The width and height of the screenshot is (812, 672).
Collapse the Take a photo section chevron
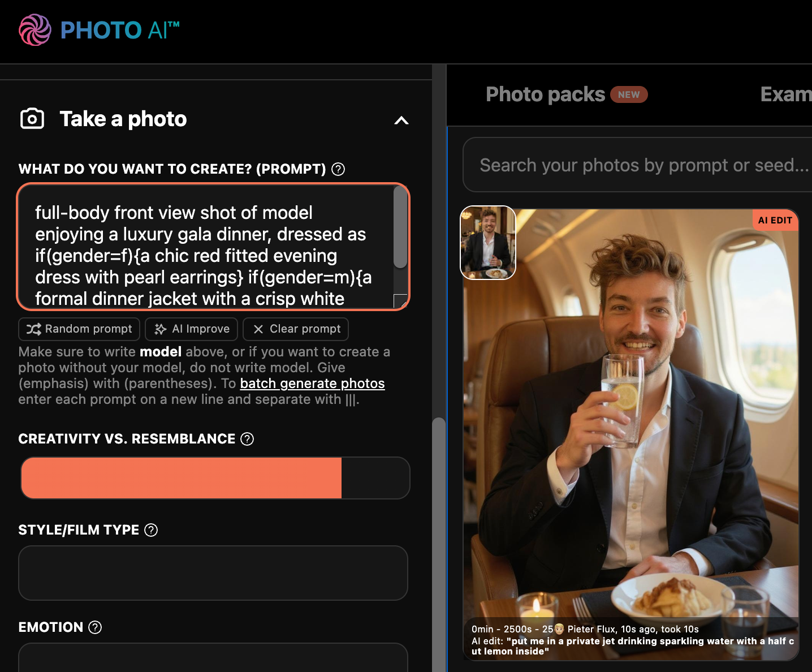coord(401,120)
